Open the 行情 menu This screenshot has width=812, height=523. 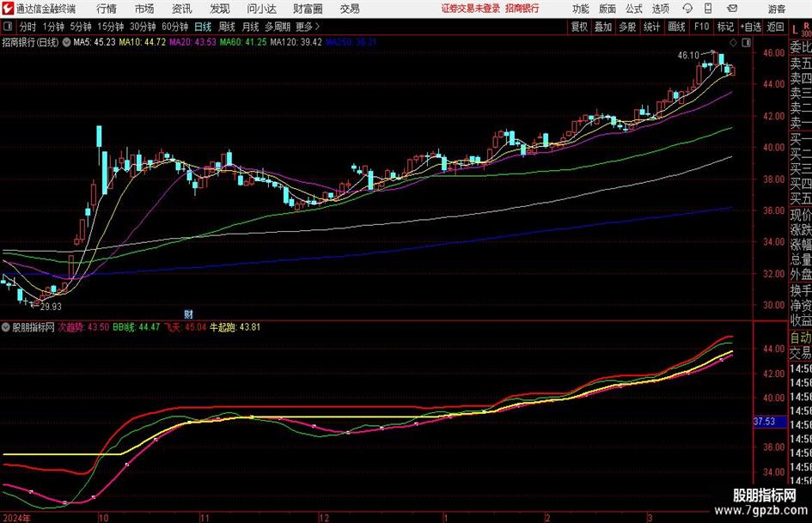click(107, 9)
